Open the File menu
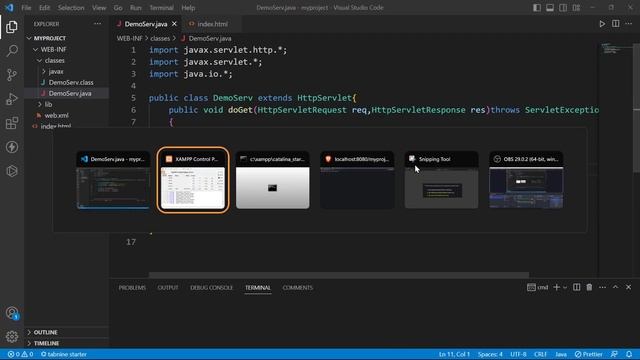 click(x=26, y=8)
